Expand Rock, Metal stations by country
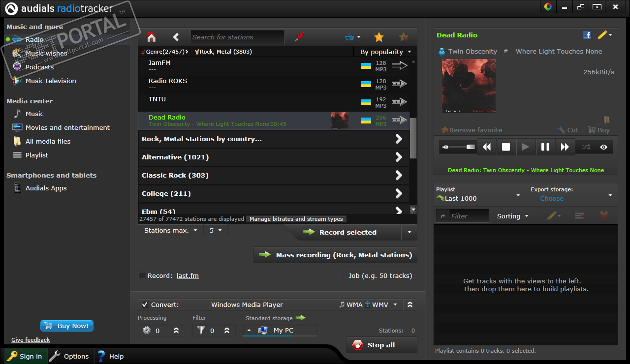Screen dimensions: 630x364 point(274,139)
